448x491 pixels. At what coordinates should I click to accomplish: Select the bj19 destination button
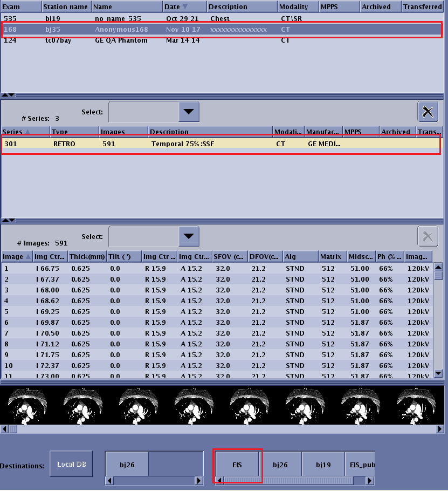click(x=322, y=464)
